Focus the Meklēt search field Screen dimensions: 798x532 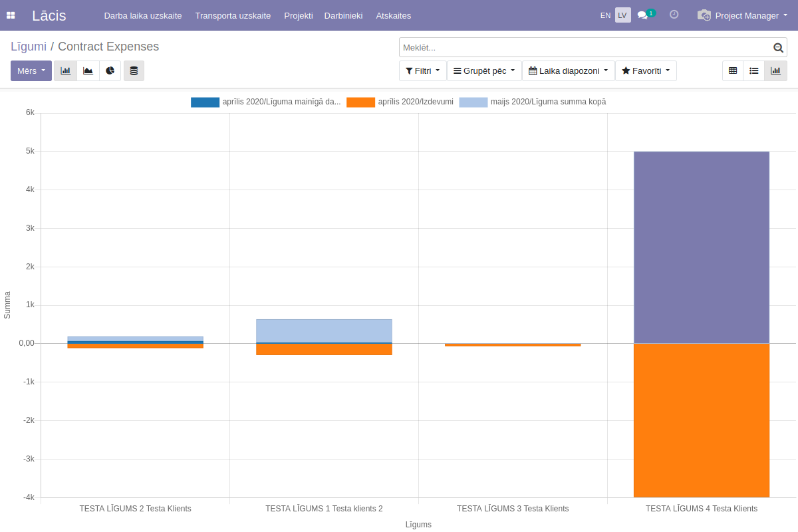click(x=585, y=48)
